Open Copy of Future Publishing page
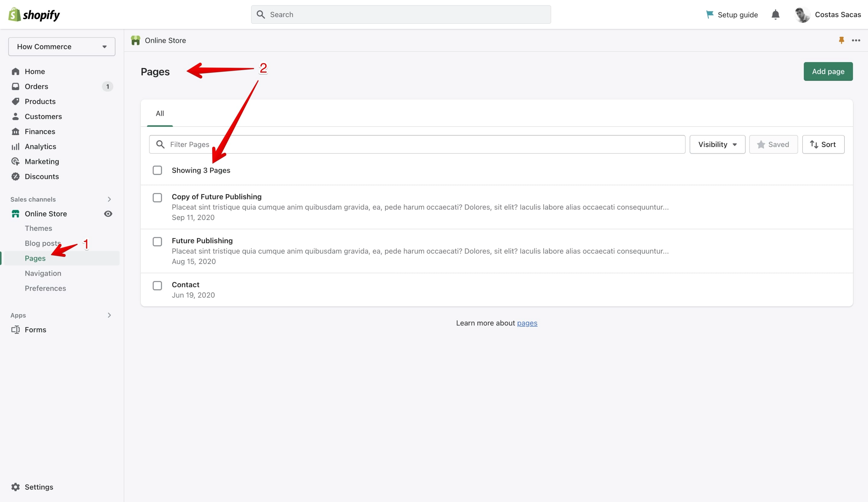868x502 pixels. pyautogui.click(x=217, y=196)
